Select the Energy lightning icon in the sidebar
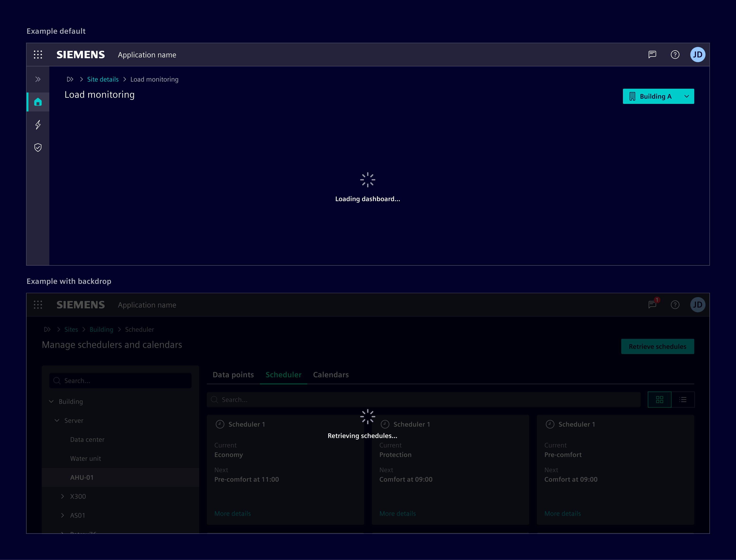 point(38,125)
